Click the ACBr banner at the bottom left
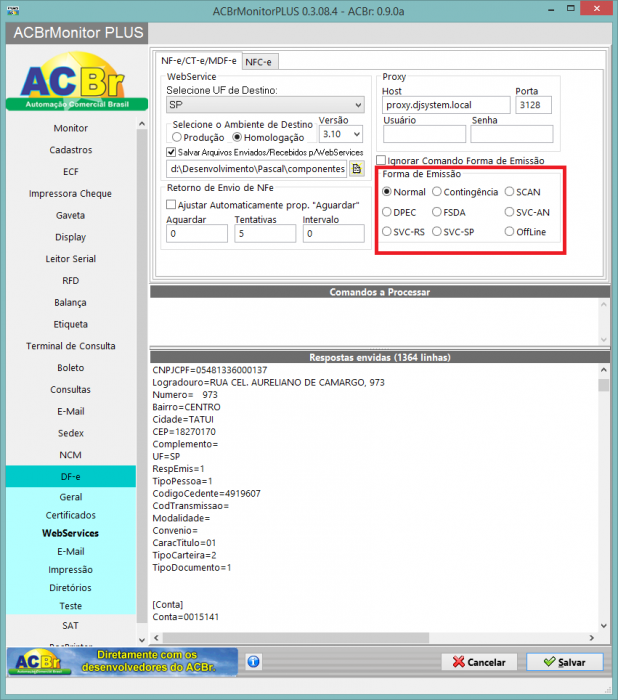 point(122,661)
